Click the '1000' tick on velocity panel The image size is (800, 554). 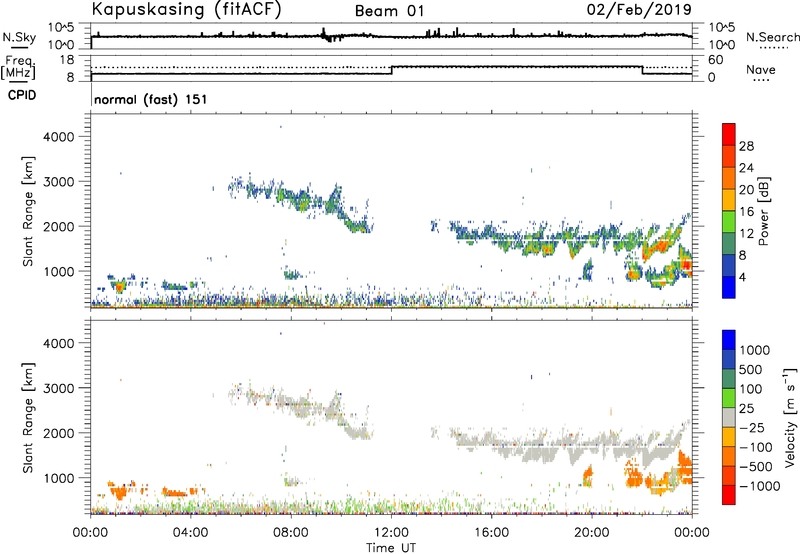click(x=59, y=478)
